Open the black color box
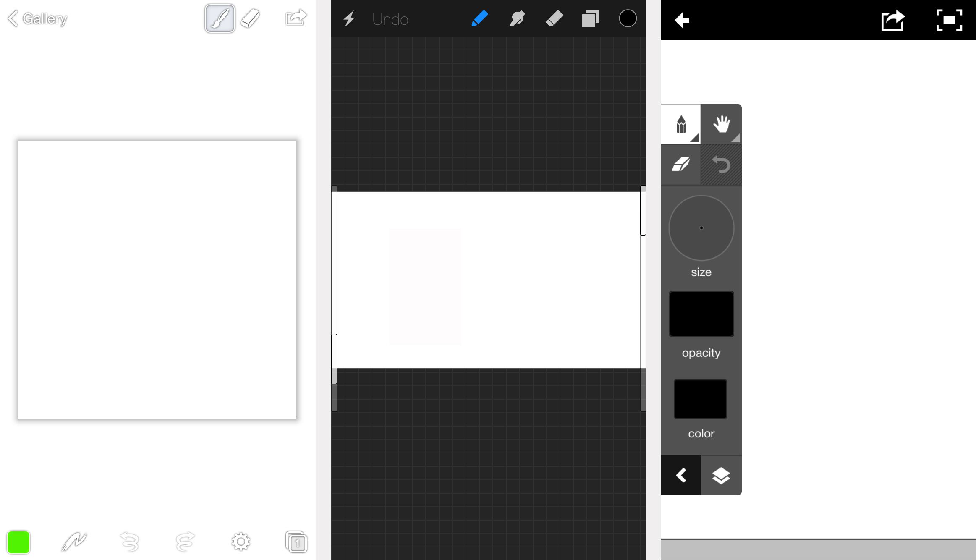 click(x=700, y=399)
